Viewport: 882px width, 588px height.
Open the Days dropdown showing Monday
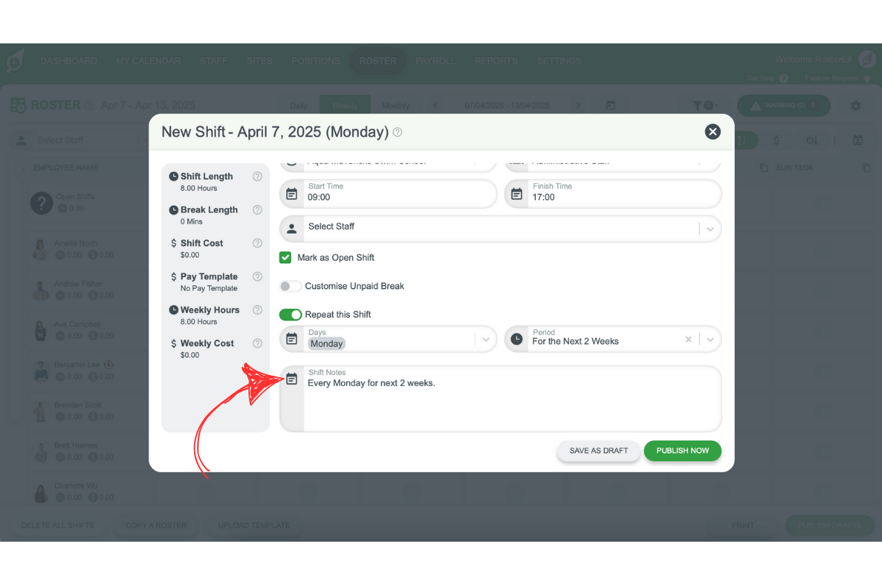point(485,339)
